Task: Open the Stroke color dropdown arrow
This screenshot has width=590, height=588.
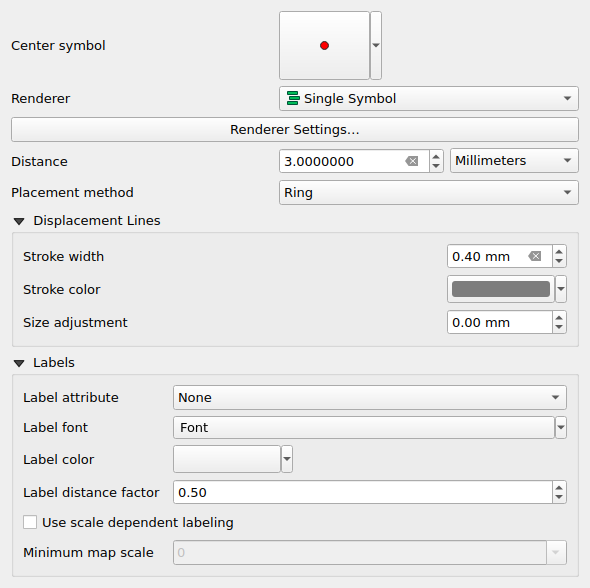Action: tap(561, 289)
